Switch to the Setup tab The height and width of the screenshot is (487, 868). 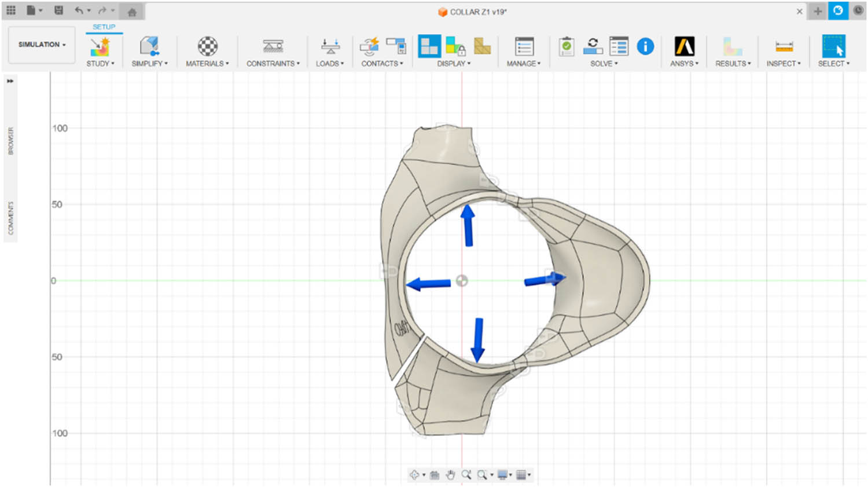105,27
